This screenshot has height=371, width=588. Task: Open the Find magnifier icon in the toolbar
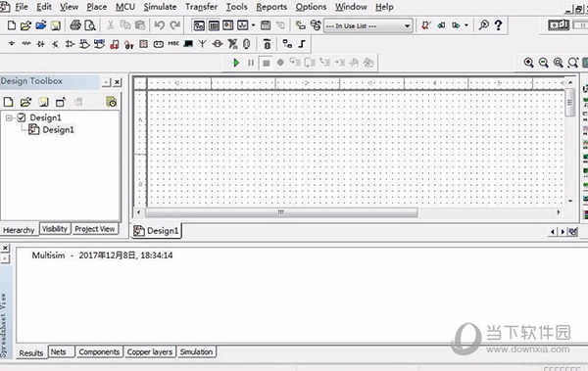pos(484,25)
